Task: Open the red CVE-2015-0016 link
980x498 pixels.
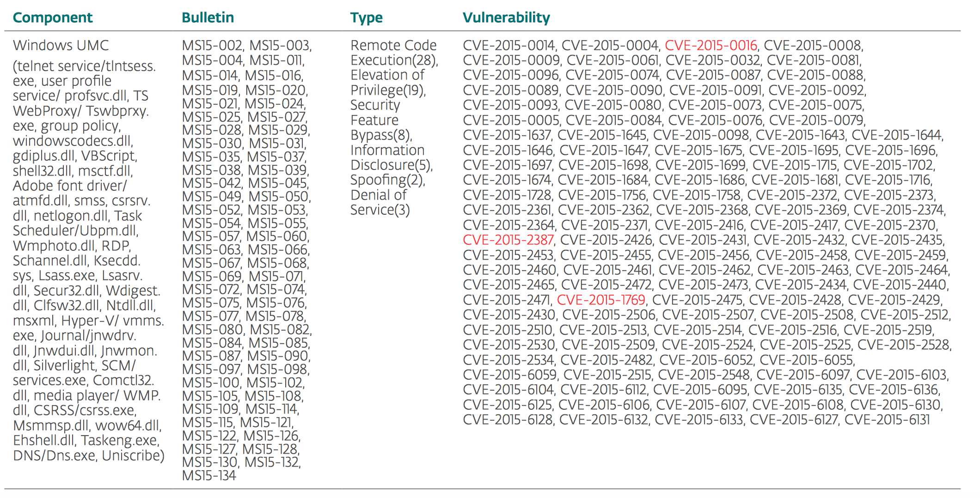Action: coord(710,45)
